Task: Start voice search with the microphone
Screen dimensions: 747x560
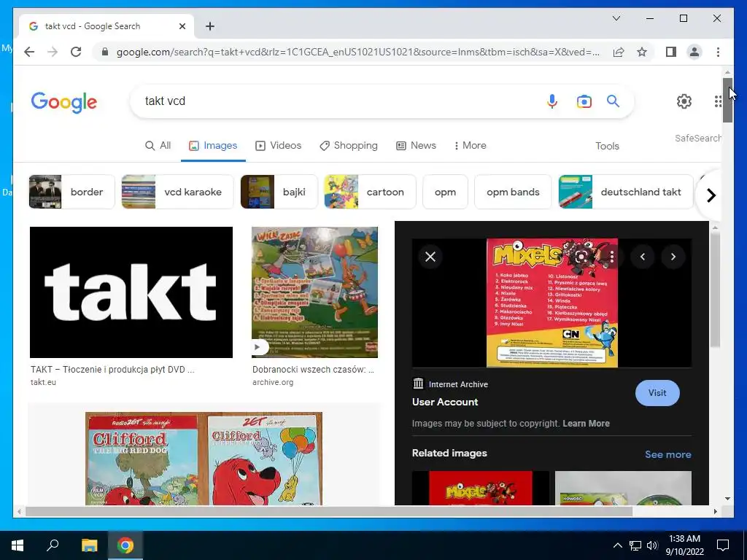Action: coord(551,101)
